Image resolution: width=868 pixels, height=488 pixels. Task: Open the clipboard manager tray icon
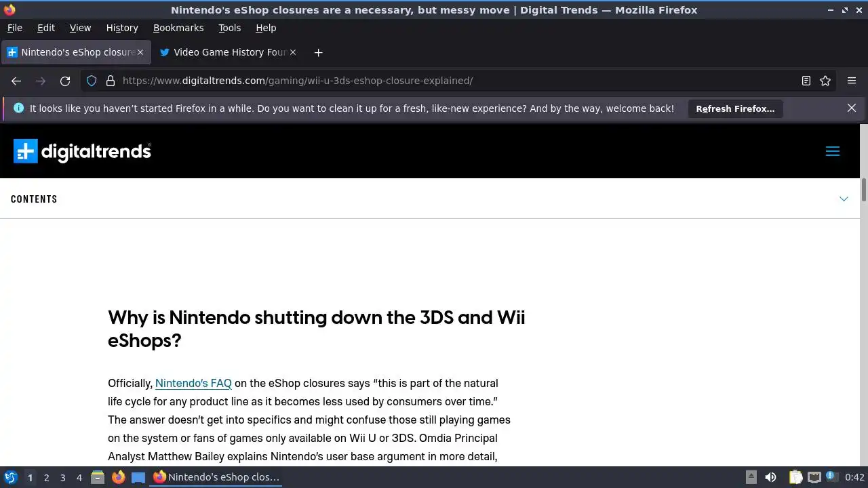pos(795,477)
